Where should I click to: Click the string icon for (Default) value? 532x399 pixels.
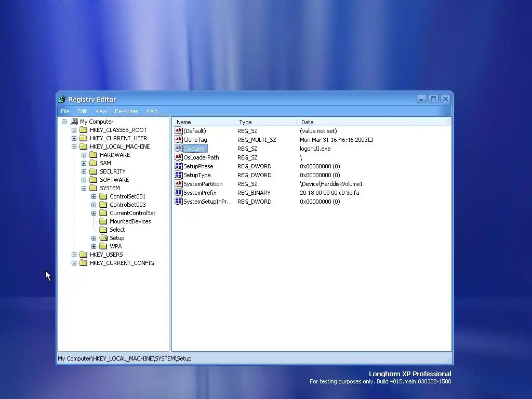pos(179,130)
